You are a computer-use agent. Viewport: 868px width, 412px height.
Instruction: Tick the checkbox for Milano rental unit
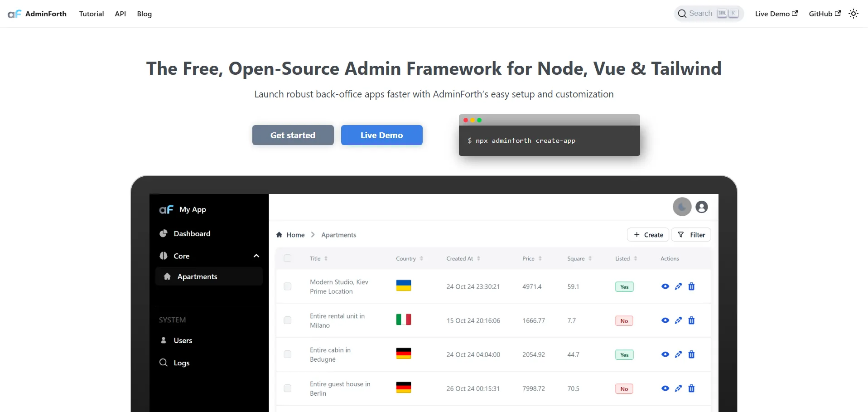tap(288, 320)
